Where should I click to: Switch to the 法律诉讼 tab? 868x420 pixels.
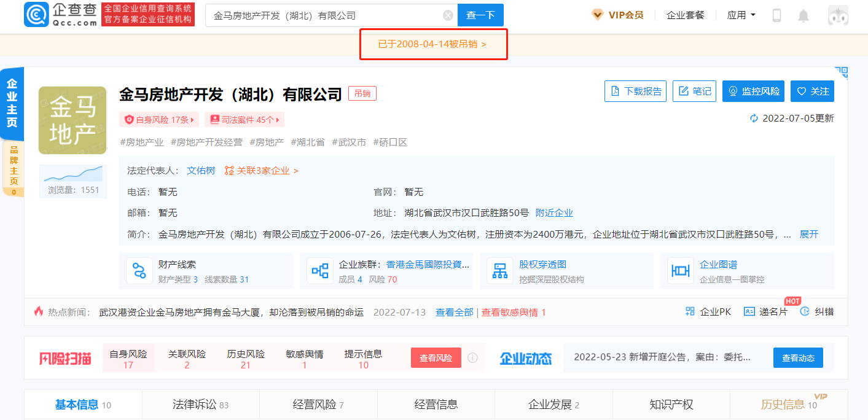pos(200,405)
